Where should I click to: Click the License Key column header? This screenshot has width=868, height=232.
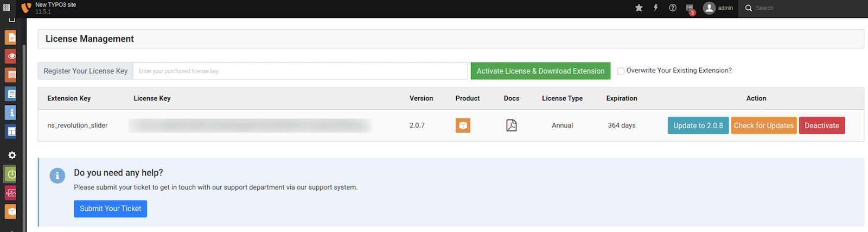[152, 98]
